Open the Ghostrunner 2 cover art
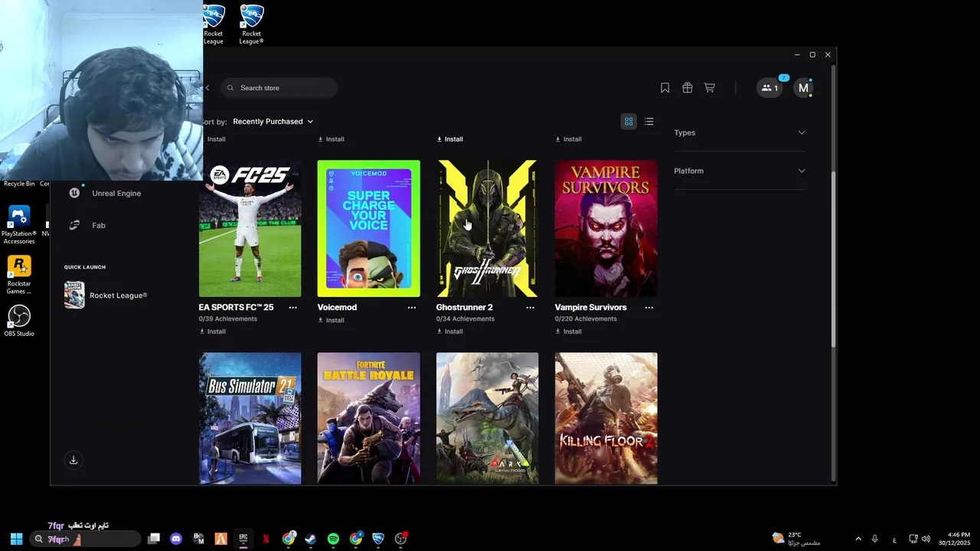This screenshot has height=551, width=980. 488,228
